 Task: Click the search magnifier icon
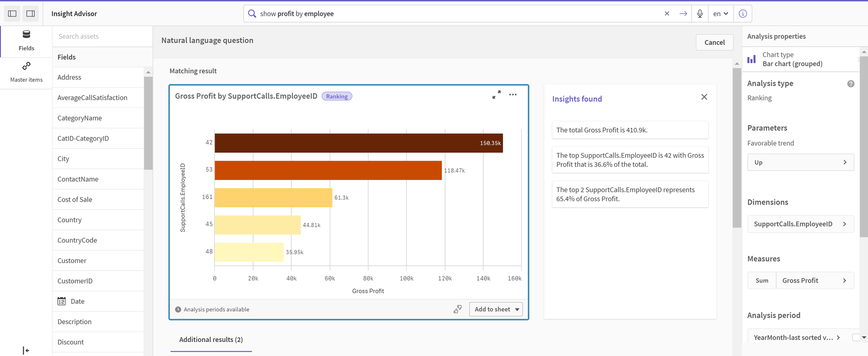252,14
